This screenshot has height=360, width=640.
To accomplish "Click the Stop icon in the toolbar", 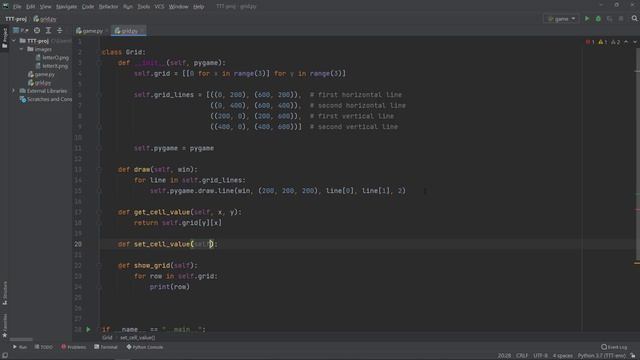I will point(621,19).
